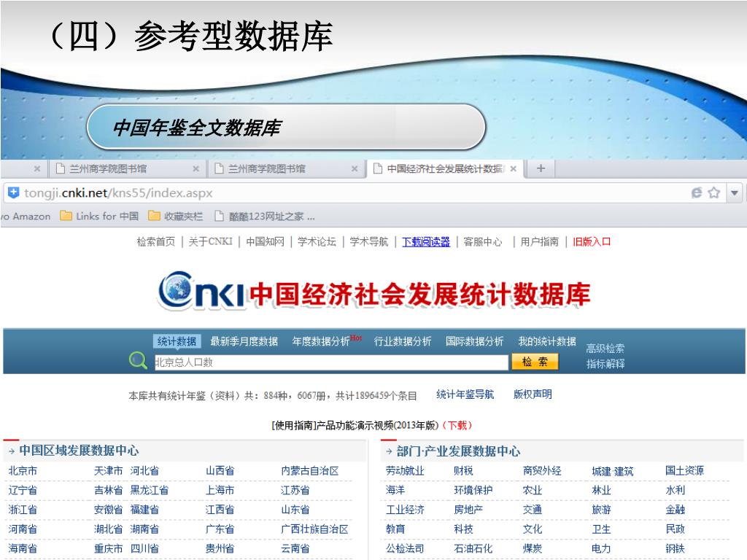Close the 中国经济社会发展统计数据 tab
The width and height of the screenshot is (747, 560).
pyautogui.click(x=513, y=168)
